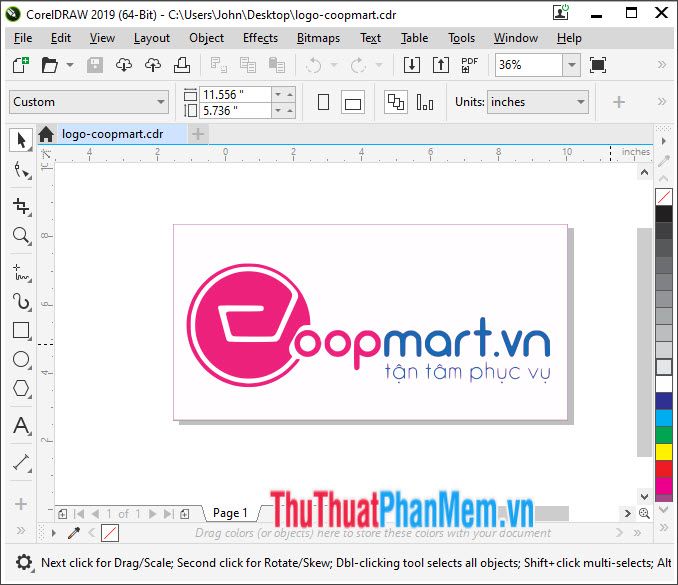Viewport: 678px width, 585px height.
Task: Click the quick customize plus in toolbox
Action: tap(20, 504)
